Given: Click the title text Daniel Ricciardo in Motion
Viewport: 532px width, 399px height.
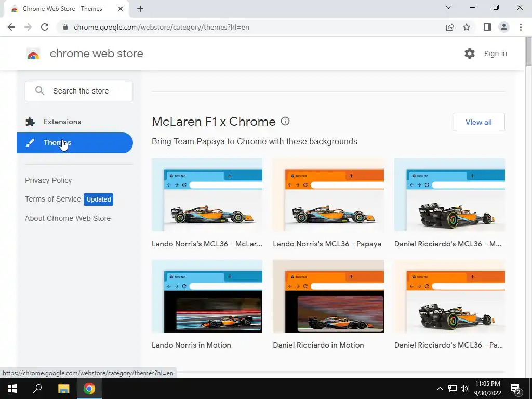Looking at the screenshot, I should (x=318, y=345).
